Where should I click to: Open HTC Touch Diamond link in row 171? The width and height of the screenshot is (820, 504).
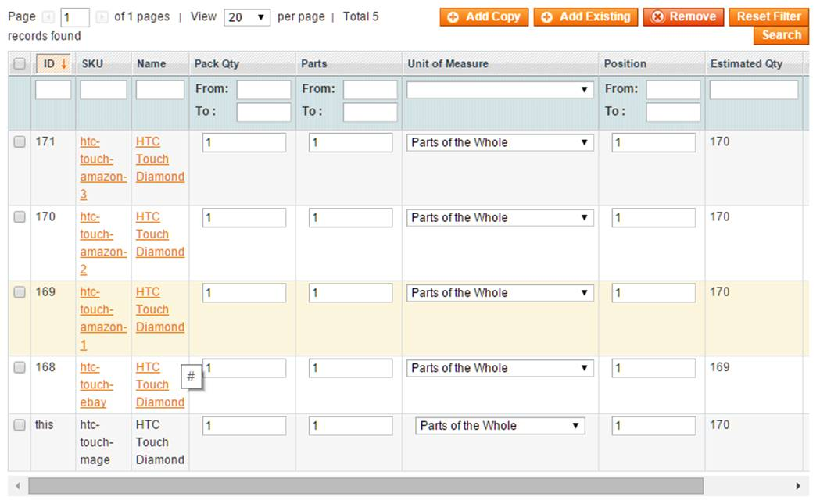[x=160, y=159]
